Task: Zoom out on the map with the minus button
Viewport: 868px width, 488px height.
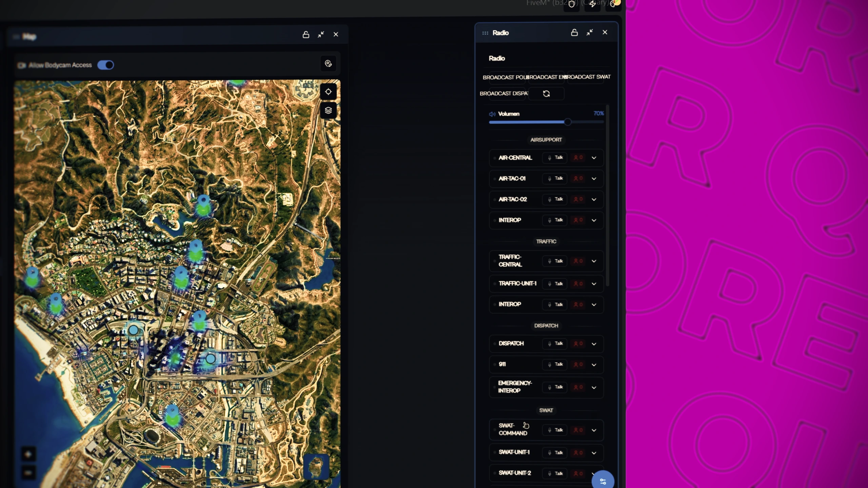Action: coord(28,472)
